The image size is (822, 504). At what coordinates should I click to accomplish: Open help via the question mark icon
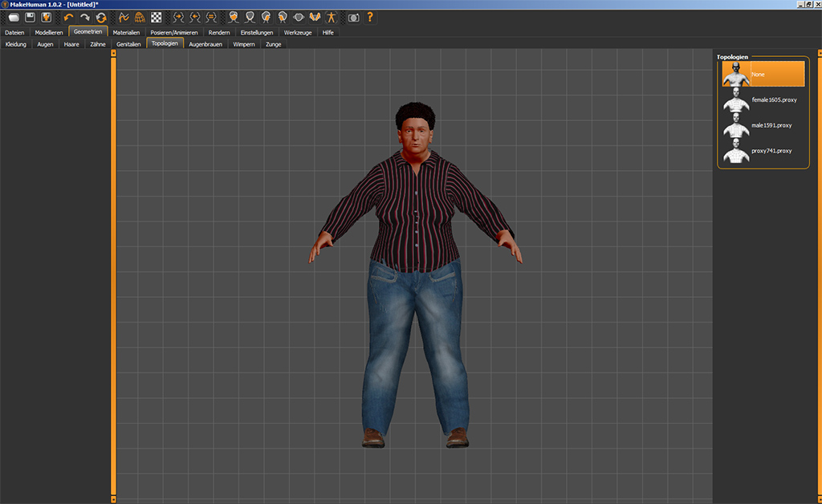(370, 17)
